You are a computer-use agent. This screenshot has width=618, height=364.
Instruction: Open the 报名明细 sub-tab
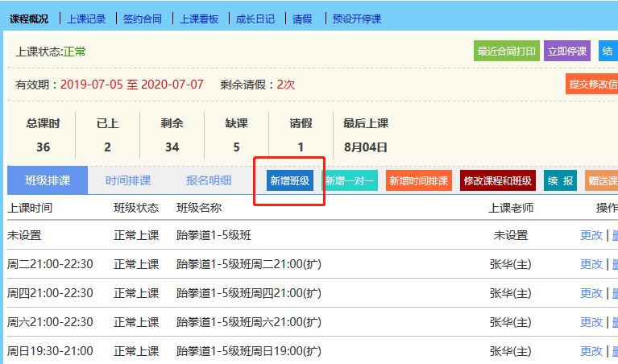point(209,180)
